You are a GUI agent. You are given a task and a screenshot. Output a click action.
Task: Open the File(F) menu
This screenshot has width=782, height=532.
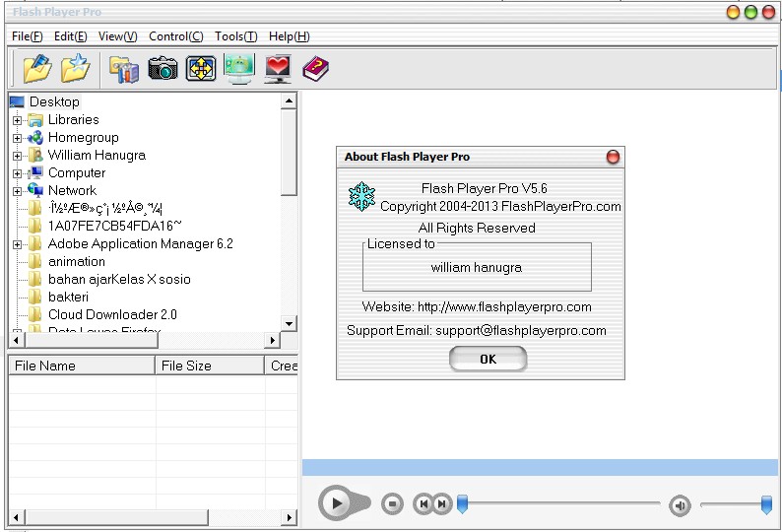pyautogui.click(x=28, y=36)
